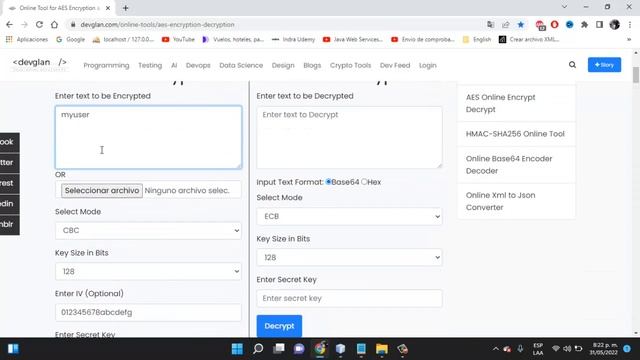
Task: Go back with the browser back arrow
Action: (9, 24)
